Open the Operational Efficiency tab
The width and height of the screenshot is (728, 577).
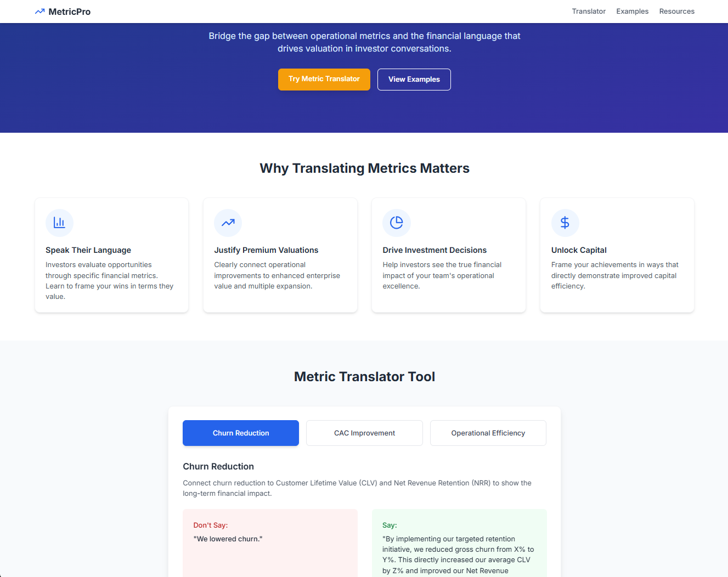(488, 433)
